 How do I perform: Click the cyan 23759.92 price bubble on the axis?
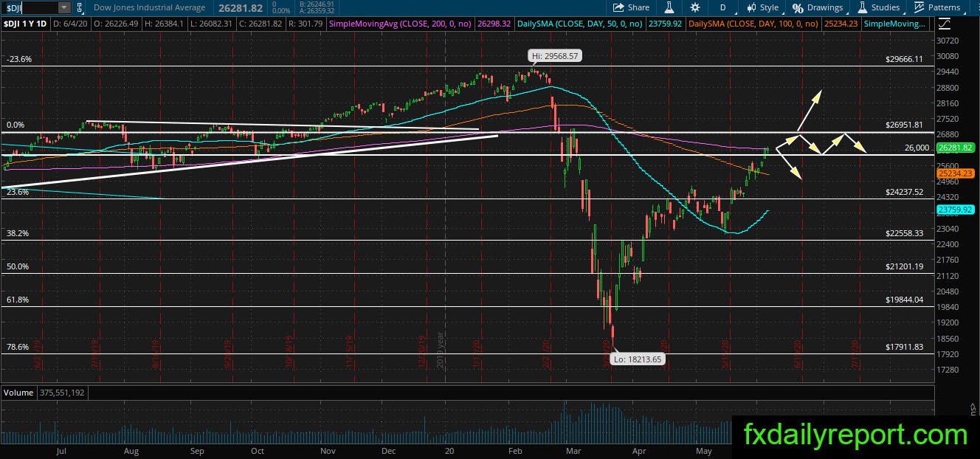click(x=956, y=210)
